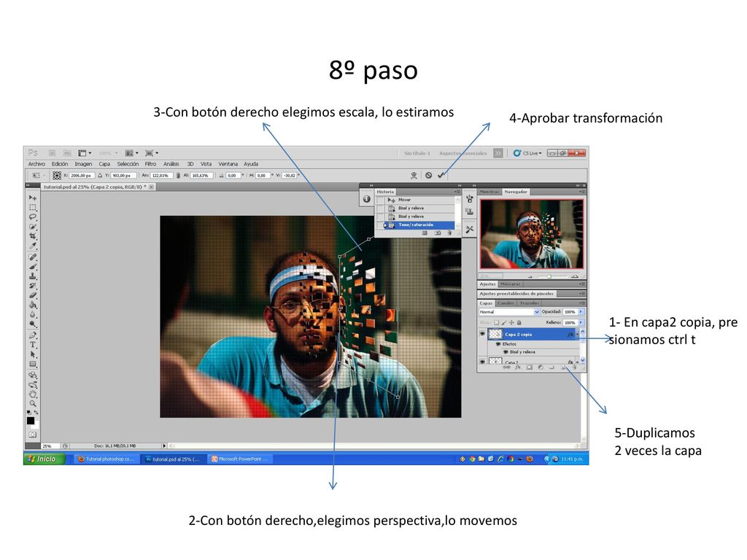Select the Paint Bucket tool
747x560 pixels.
pyautogui.click(x=32, y=305)
